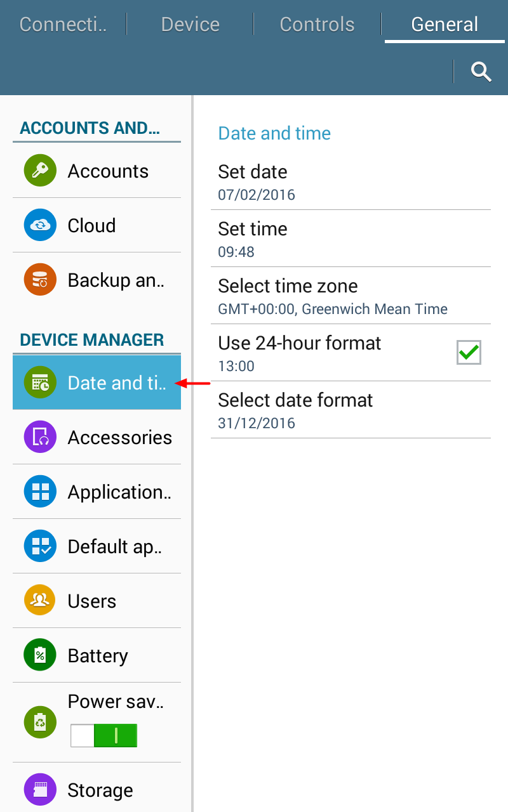Open Select time zone setting
This screenshot has height=812, width=508.
pos(351,296)
